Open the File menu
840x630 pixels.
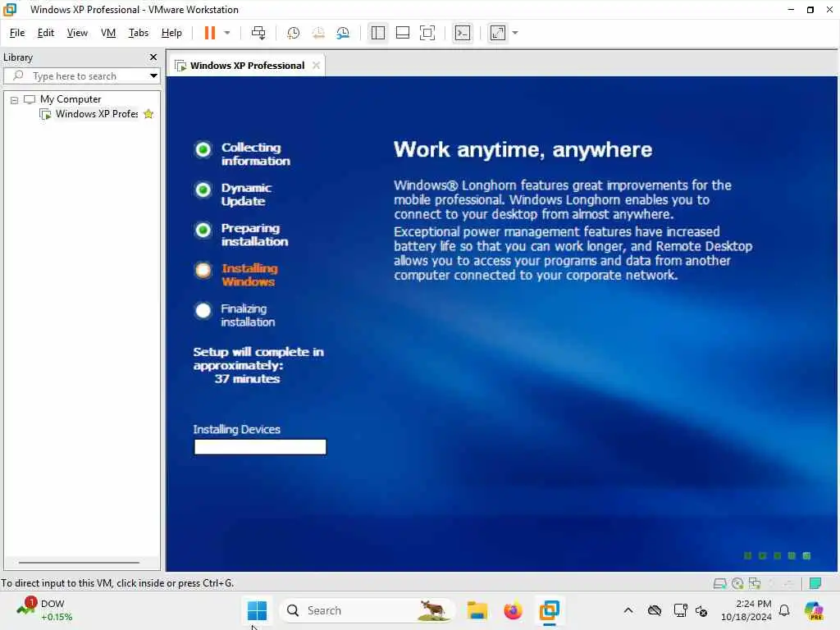(17, 33)
